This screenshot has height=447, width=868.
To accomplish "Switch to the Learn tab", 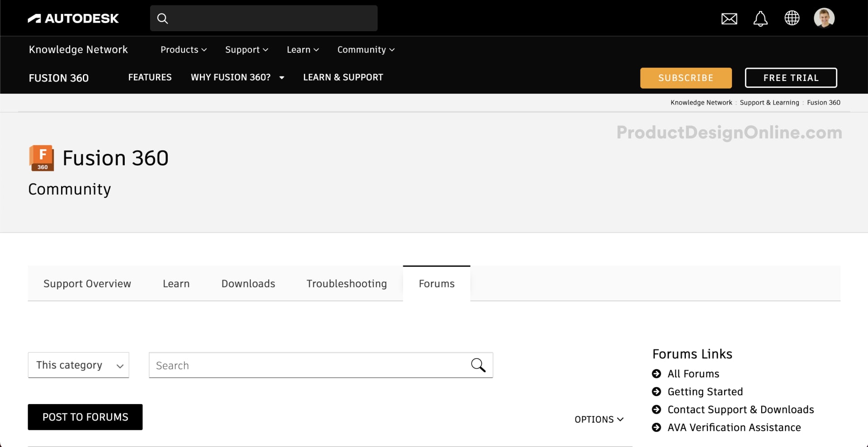I will (176, 284).
